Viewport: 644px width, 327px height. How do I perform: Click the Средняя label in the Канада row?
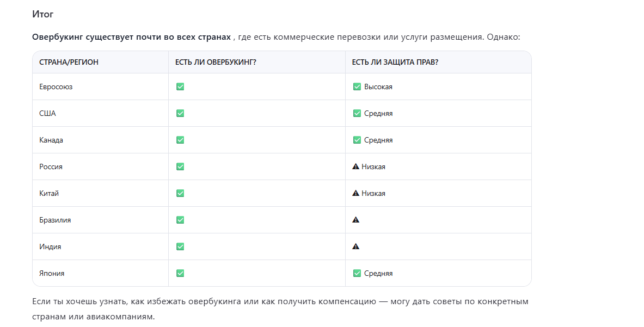point(378,140)
